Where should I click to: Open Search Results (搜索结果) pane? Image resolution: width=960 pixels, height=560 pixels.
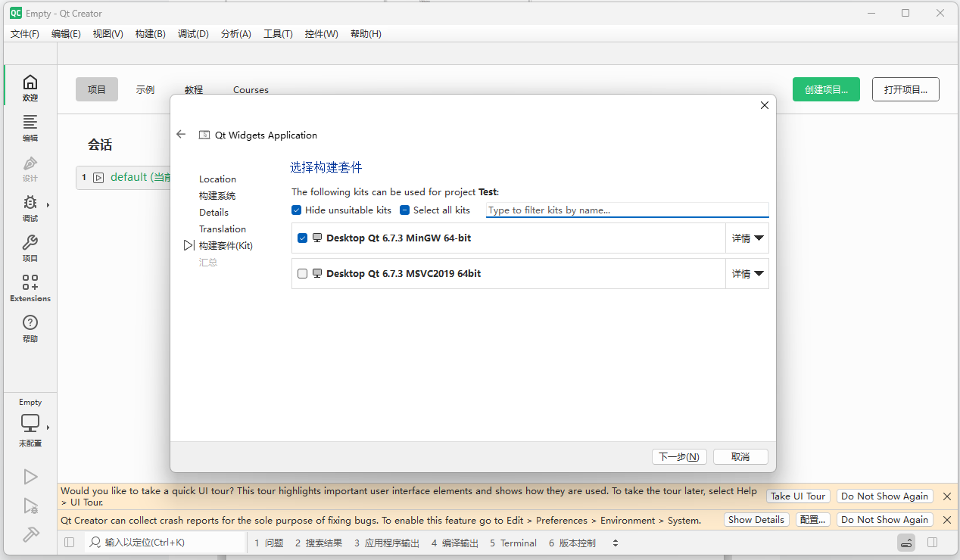319,543
